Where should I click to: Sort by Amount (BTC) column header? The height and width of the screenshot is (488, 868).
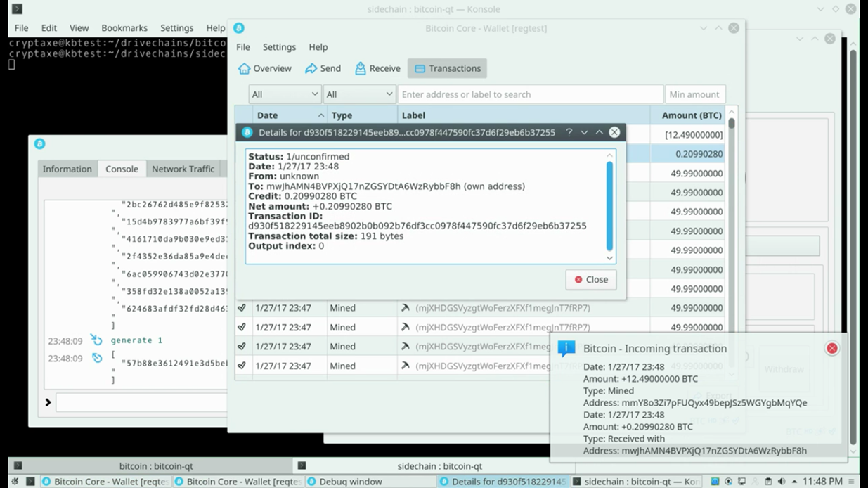point(688,115)
